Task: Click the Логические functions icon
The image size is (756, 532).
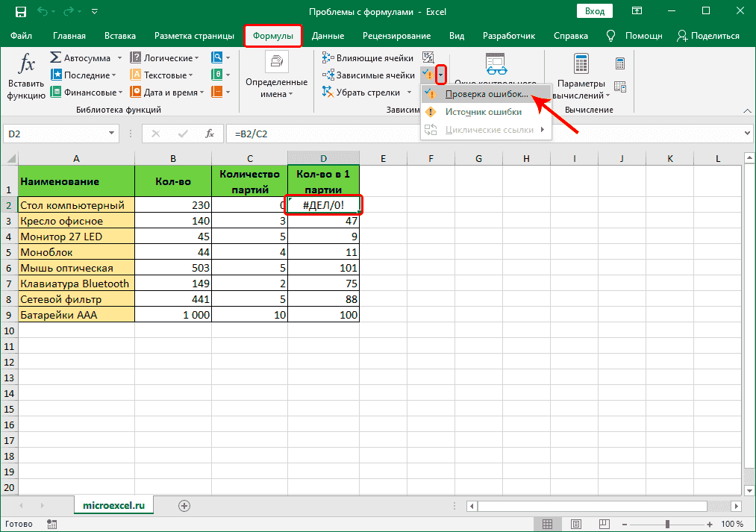Action: (x=135, y=57)
